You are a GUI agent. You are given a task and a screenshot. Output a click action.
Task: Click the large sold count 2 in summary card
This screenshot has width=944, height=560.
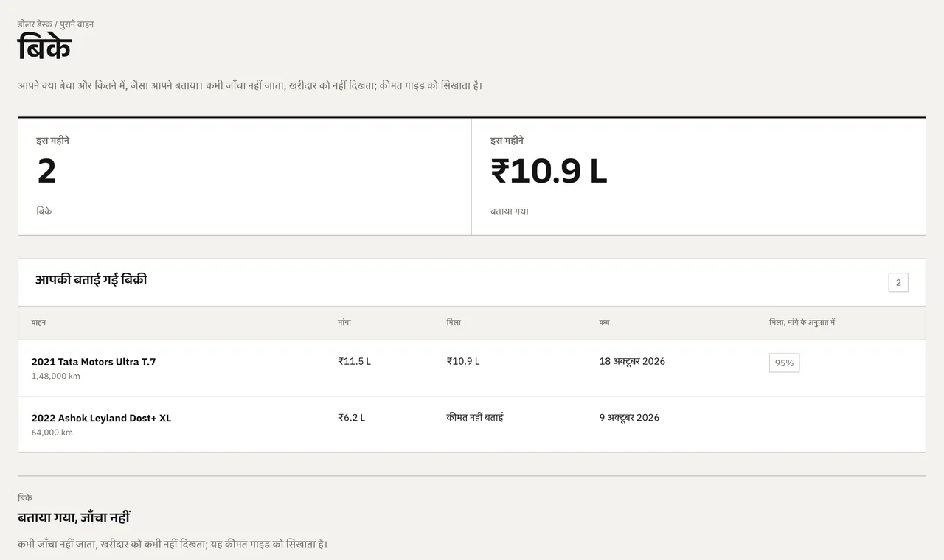46,172
